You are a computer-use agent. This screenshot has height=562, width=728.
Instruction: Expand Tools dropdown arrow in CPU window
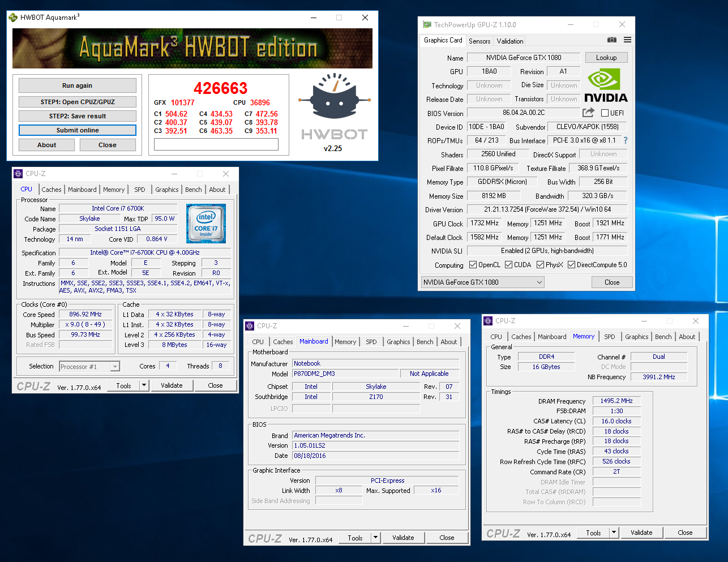[144, 385]
